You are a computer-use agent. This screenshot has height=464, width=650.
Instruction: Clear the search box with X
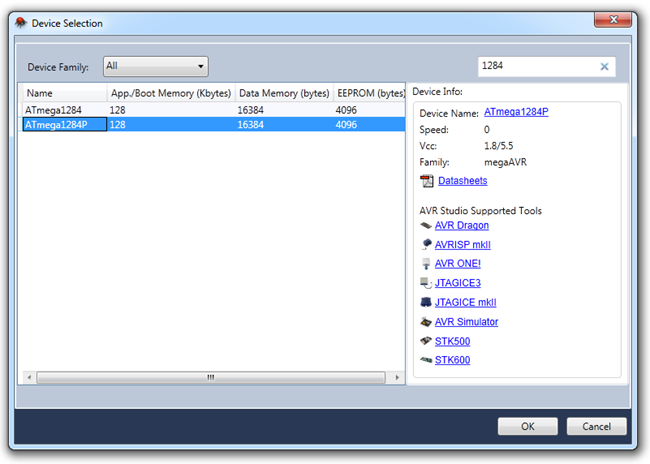click(604, 67)
